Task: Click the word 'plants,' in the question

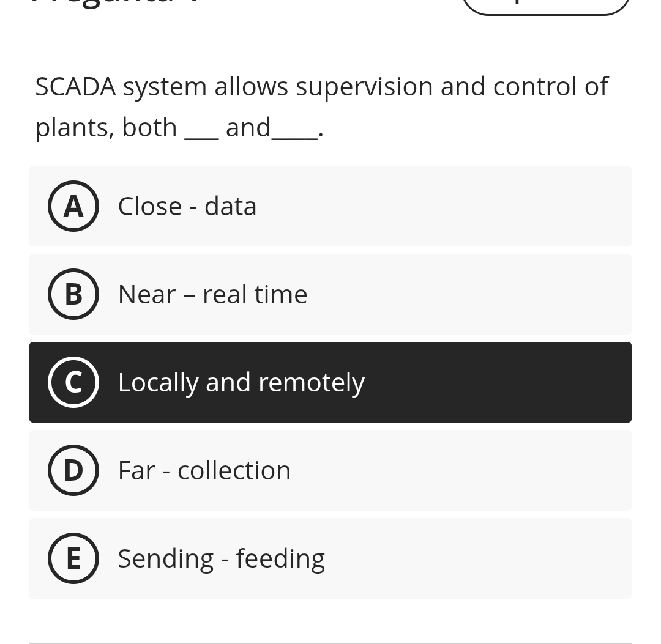Action: click(x=74, y=128)
